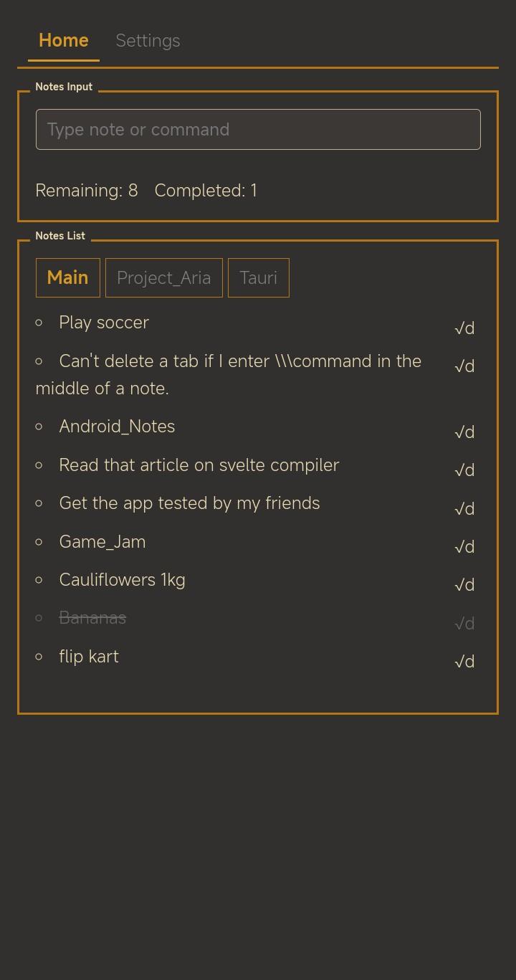Select the Main notes tab
The width and height of the screenshot is (516, 980).
tap(68, 277)
